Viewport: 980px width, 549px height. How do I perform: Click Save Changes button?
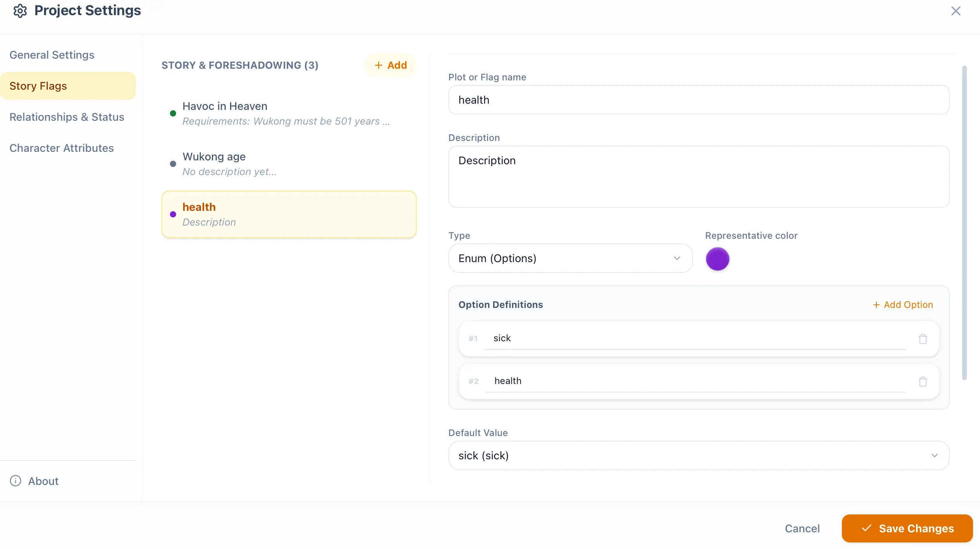pos(907,528)
